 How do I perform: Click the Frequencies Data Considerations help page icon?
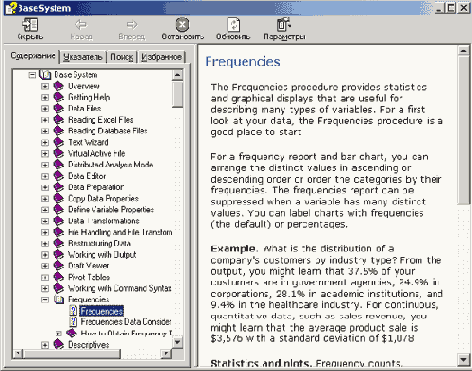click(x=73, y=322)
